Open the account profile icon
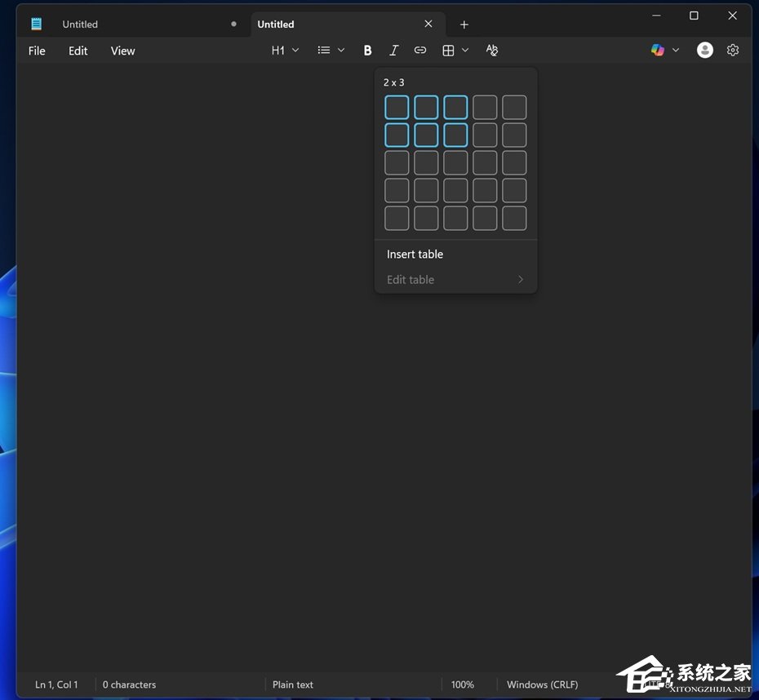Viewport: 759px width, 700px height. pos(705,50)
